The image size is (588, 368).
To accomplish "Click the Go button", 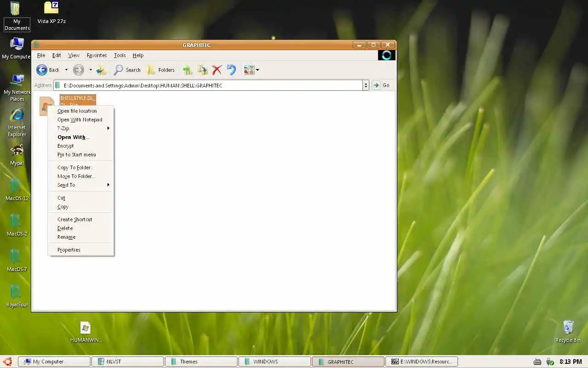I will pyautogui.click(x=381, y=85).
